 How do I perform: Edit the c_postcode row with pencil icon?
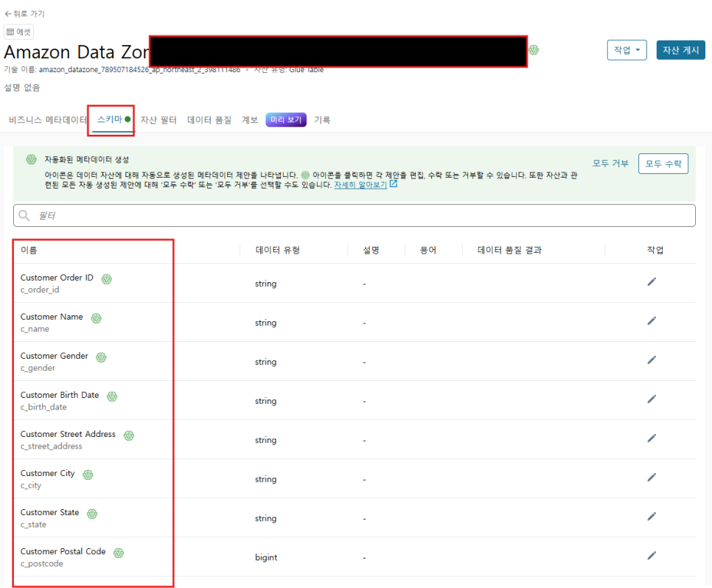coord(651,556)
